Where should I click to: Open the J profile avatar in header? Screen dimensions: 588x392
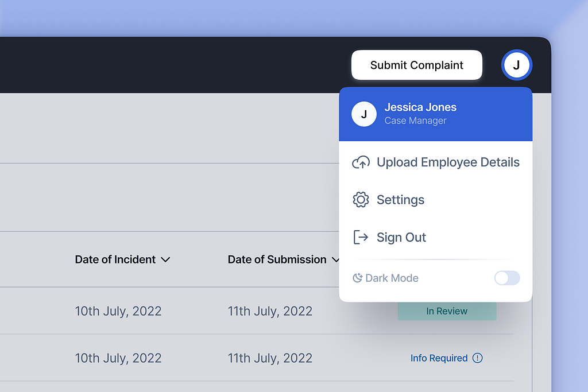[516, 65]
